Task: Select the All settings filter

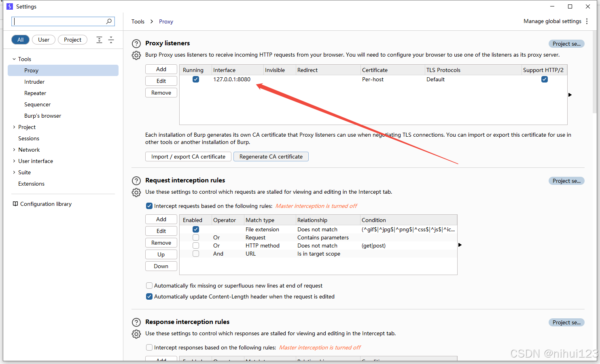Action: pyautogui.click(x=21, y=40)
